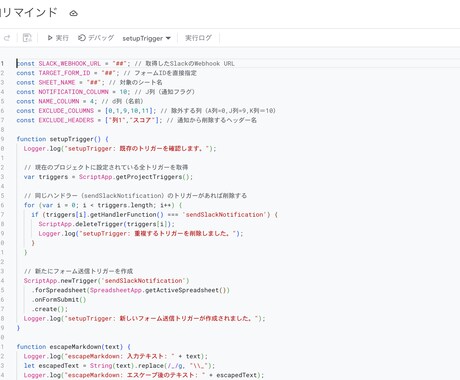Image resolution: width=460 pixels, height=380 pixels.
Task: Click the .create(); line
Action: (x=50, y=309)
